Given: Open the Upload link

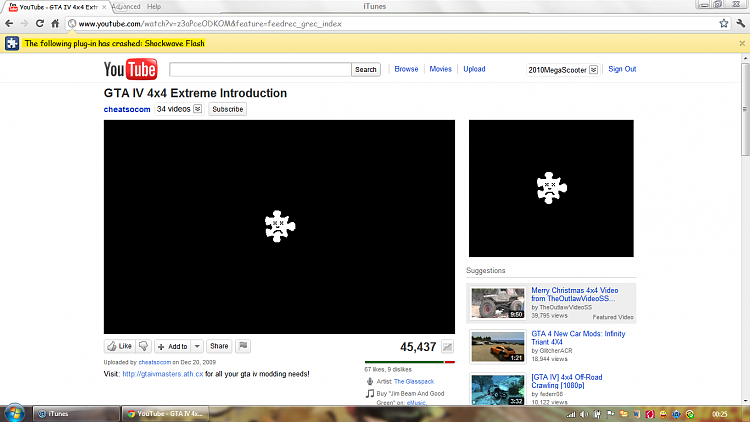Looking at the screenshot, I should [474, 69].
